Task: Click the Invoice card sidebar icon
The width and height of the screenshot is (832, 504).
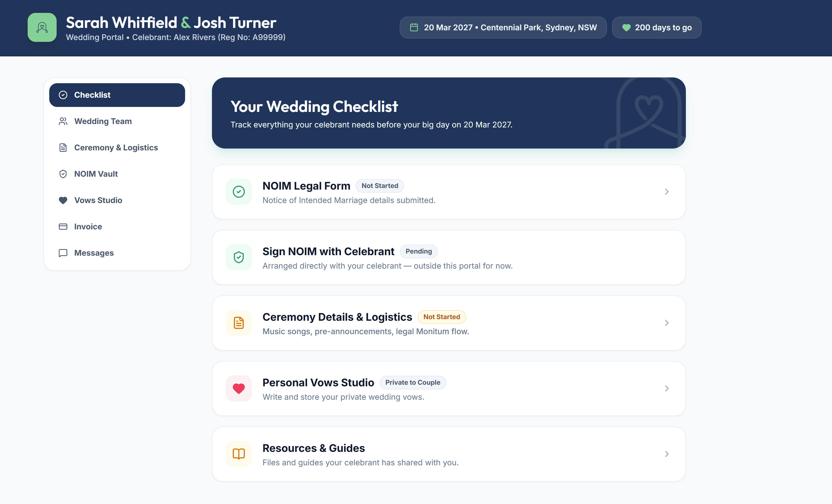Action: pos(63,227)
